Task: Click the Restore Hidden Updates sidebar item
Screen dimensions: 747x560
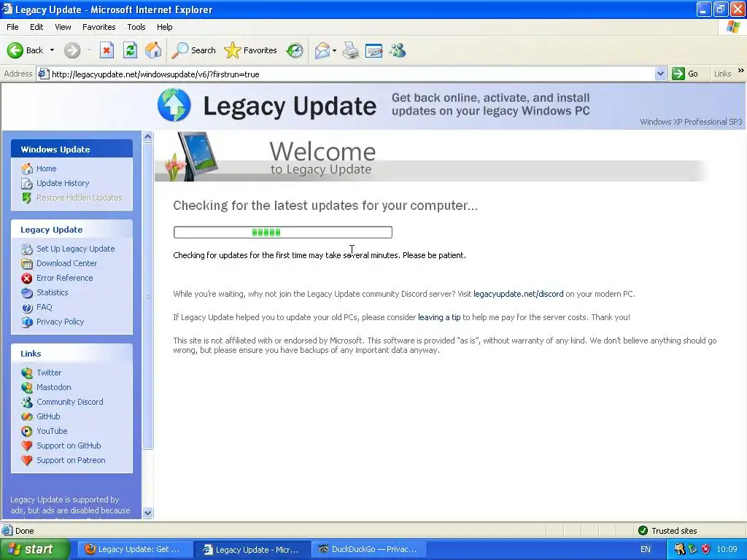Action: click(79, 198)
